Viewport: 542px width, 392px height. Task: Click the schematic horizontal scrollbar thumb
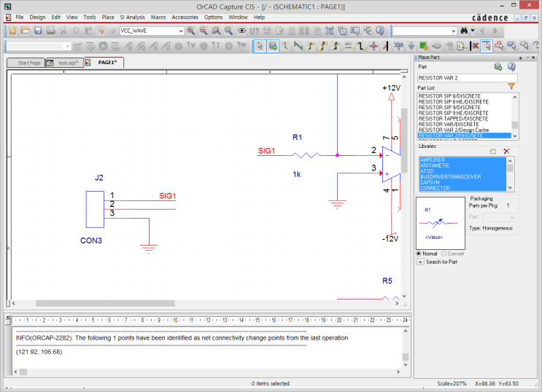(105, 304)
